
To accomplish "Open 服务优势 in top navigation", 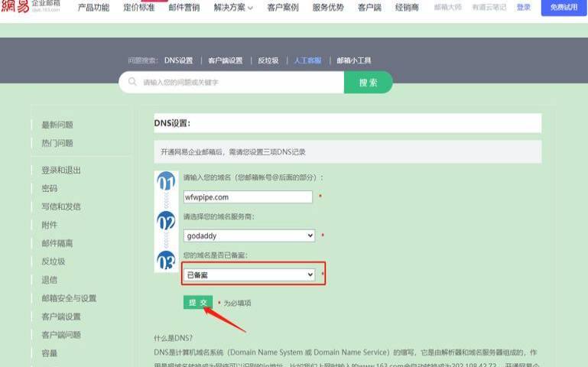I will click(x=328, y=7).
